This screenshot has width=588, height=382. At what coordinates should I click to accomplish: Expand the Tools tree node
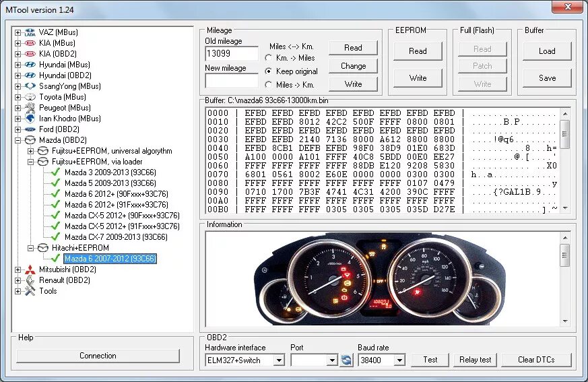coord(18,291)
